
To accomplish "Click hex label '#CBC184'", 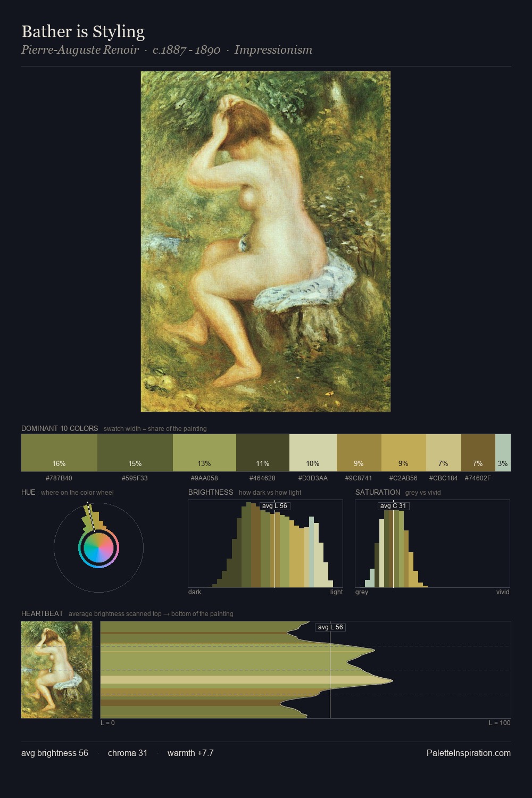I will [443, 478].
